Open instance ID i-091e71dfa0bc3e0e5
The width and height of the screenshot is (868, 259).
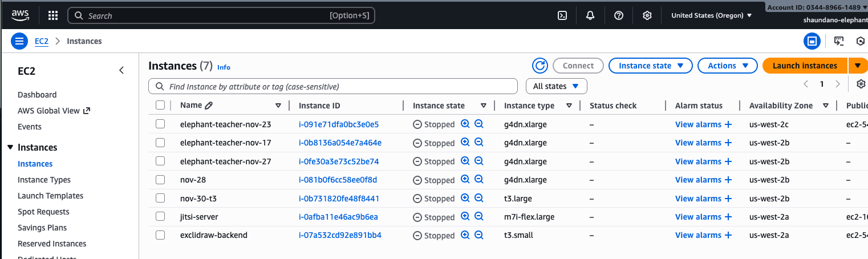point(339,124)
